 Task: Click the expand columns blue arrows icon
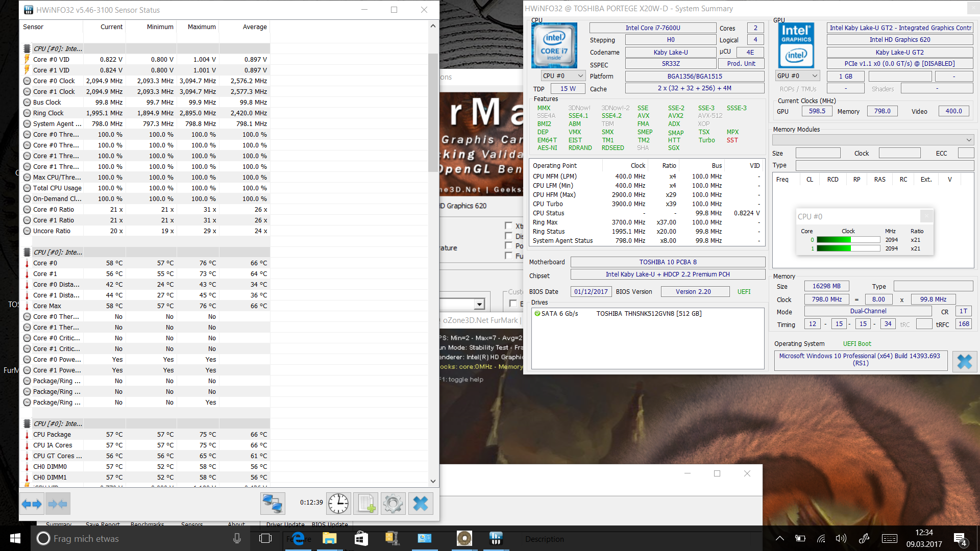click(32, 504)
